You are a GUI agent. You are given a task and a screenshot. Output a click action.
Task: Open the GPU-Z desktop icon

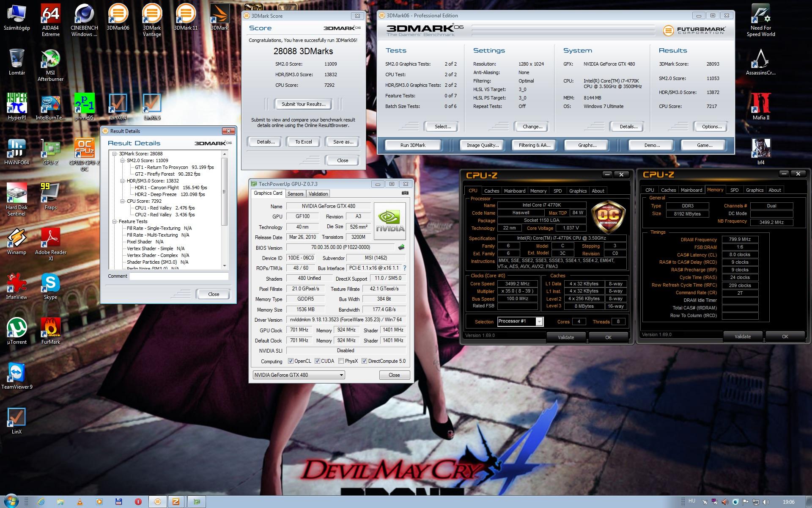[x=50, y=152]
